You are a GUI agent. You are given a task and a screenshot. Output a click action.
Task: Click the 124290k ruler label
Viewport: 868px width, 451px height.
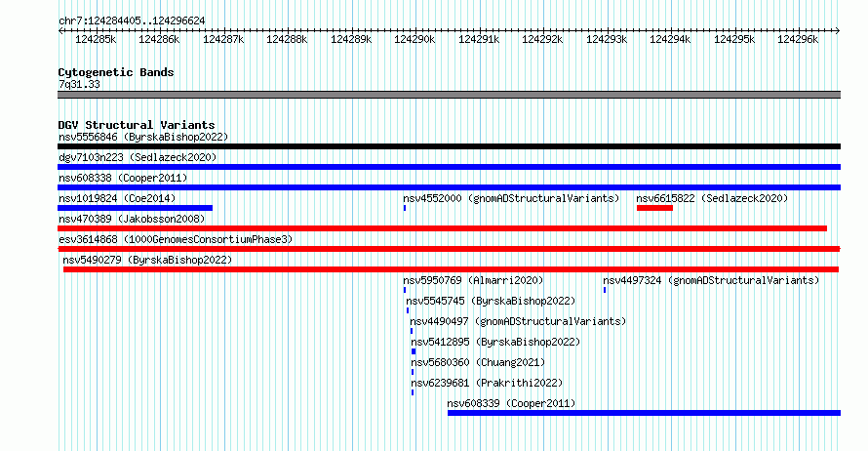point(414,39)
